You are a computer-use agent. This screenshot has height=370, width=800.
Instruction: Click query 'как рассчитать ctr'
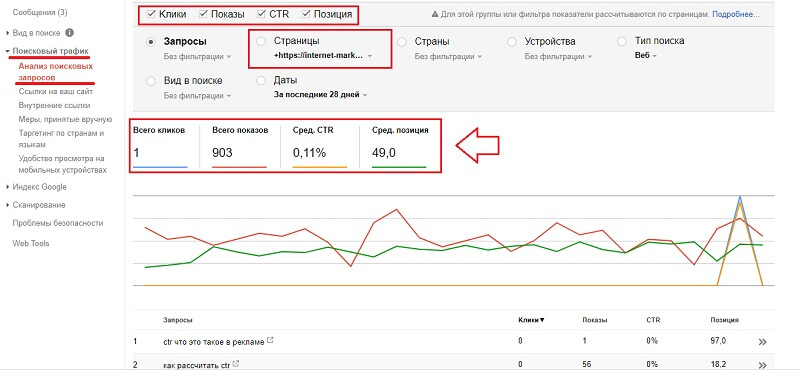[x=197, y=365]
